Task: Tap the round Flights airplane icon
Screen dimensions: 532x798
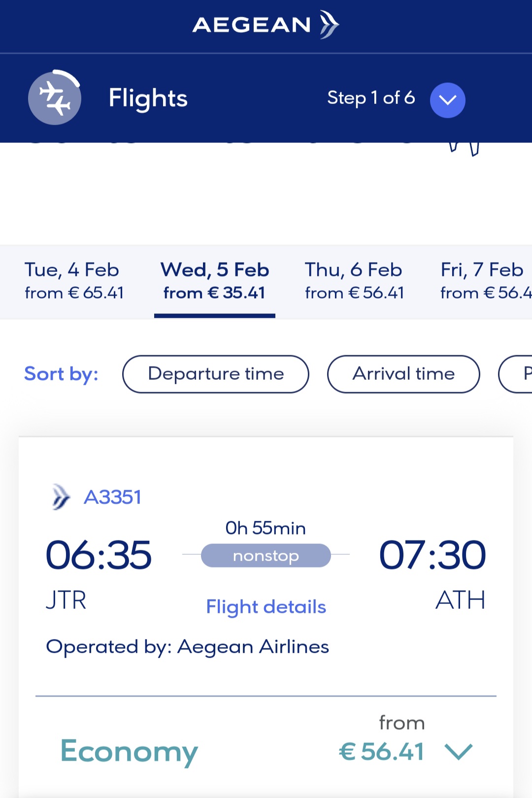Action: 55,98
